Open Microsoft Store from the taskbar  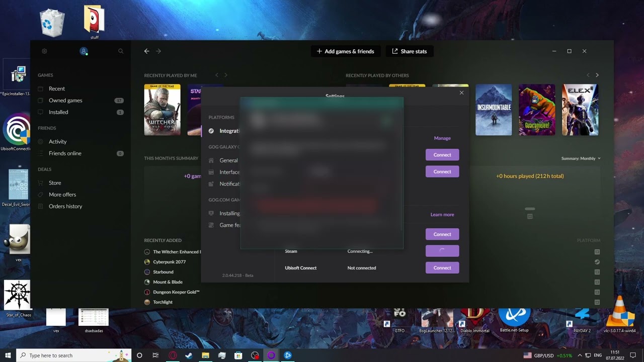(x=238, y=355)
